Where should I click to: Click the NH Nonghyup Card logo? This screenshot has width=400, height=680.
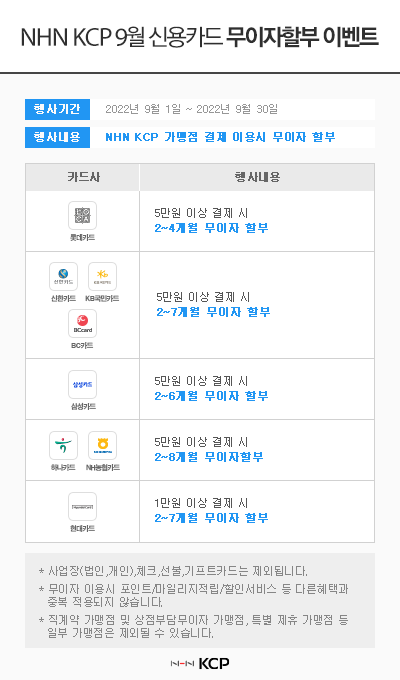click(102, 445)
